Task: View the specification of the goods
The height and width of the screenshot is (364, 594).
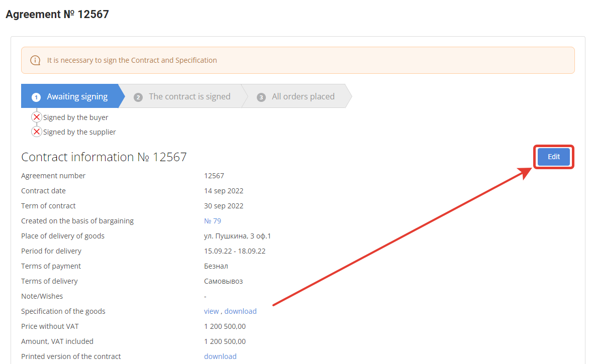Action: coord(211,311)
